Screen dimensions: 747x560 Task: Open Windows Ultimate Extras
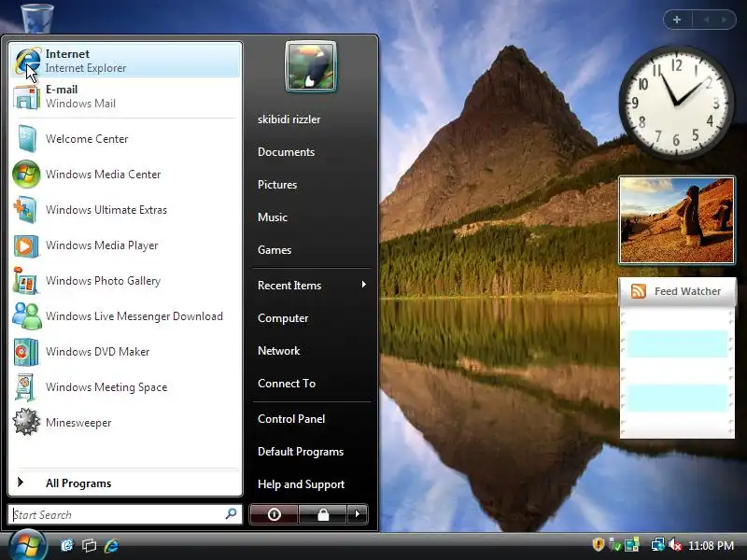point(125,209)
